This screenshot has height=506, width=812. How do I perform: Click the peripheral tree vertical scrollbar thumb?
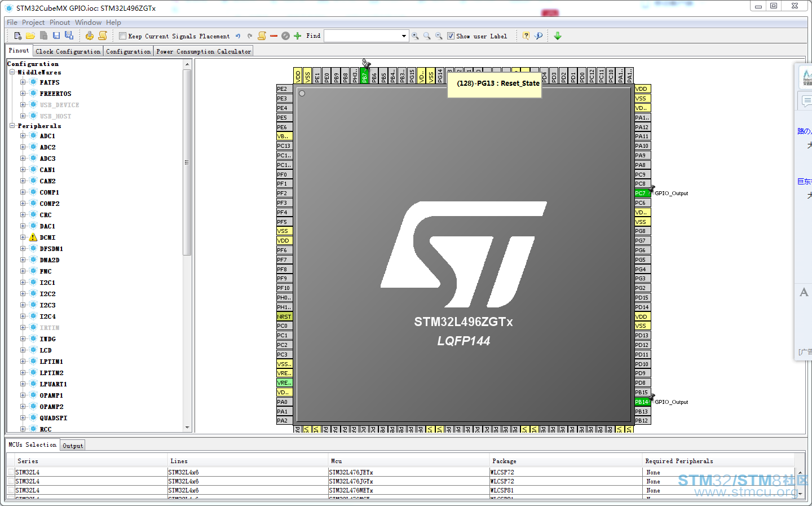(187, 162)
